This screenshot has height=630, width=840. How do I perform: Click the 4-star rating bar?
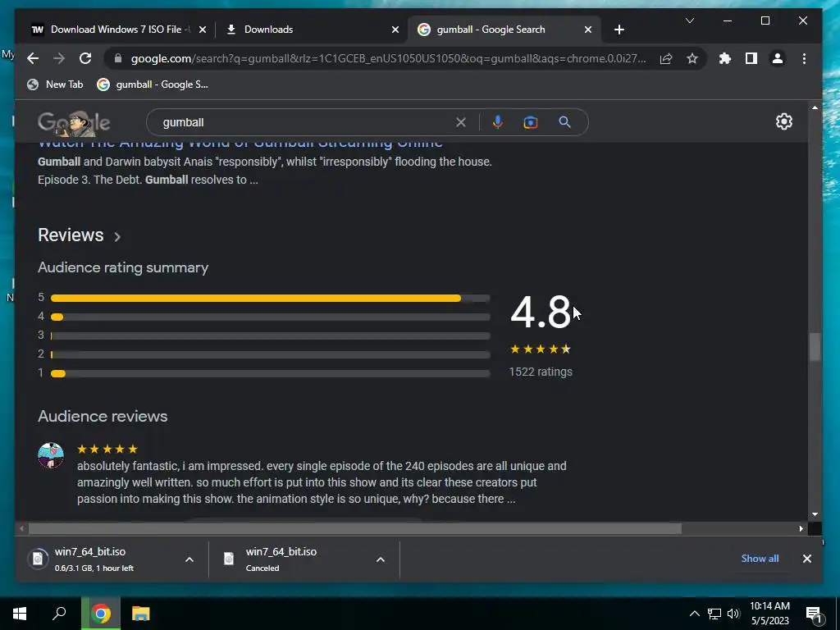pyautogui.click(x=270, y=317)
